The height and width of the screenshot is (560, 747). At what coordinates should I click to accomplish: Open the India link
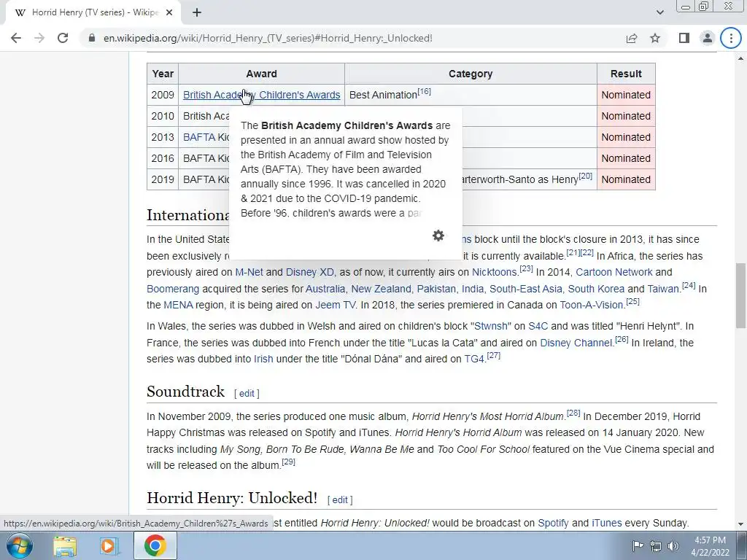[x=472, y=289]
